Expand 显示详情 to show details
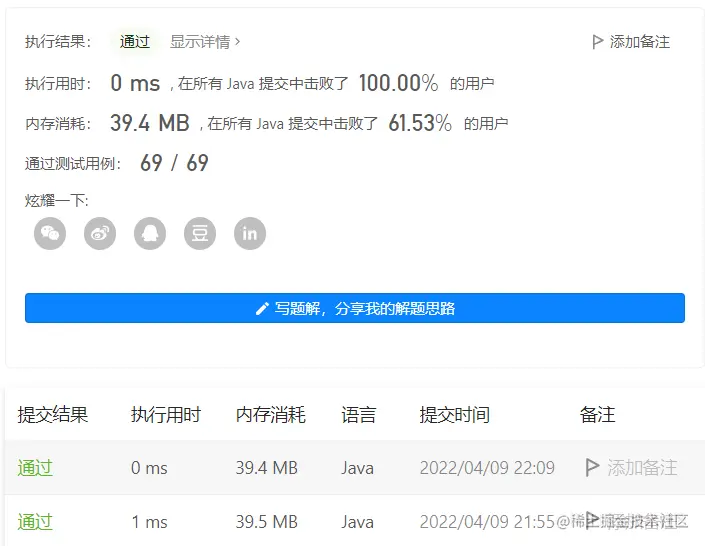705x546 pixels. tap(205, 42)
